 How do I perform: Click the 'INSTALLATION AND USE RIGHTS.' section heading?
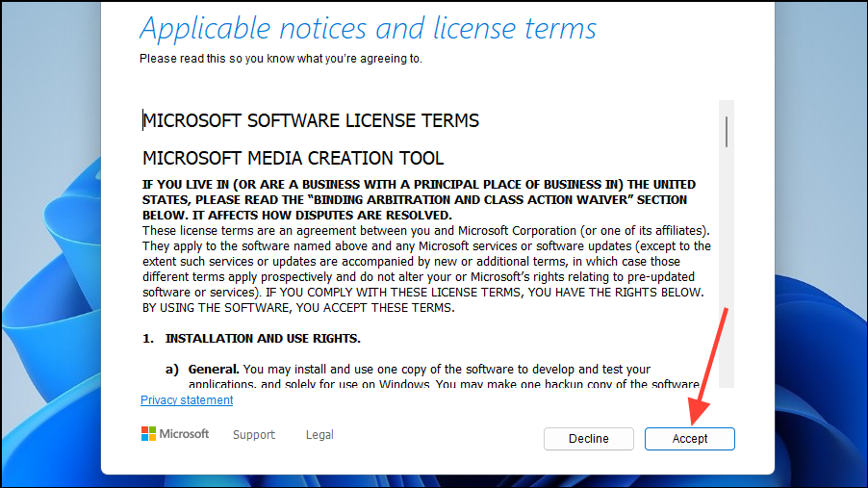[x=263, y=339]
